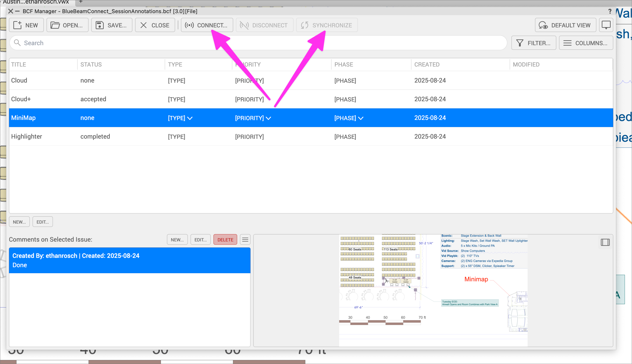Sort by the STATUS column header

[x=91, y=65]
